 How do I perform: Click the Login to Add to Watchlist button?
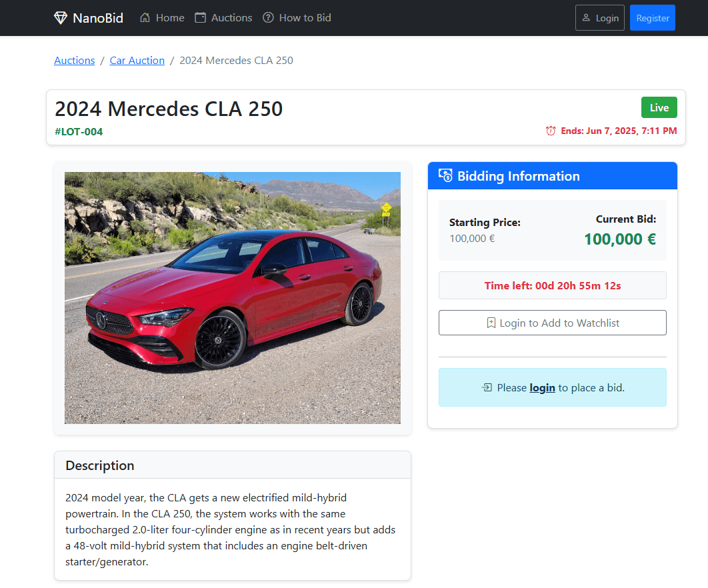pos(552,322)
